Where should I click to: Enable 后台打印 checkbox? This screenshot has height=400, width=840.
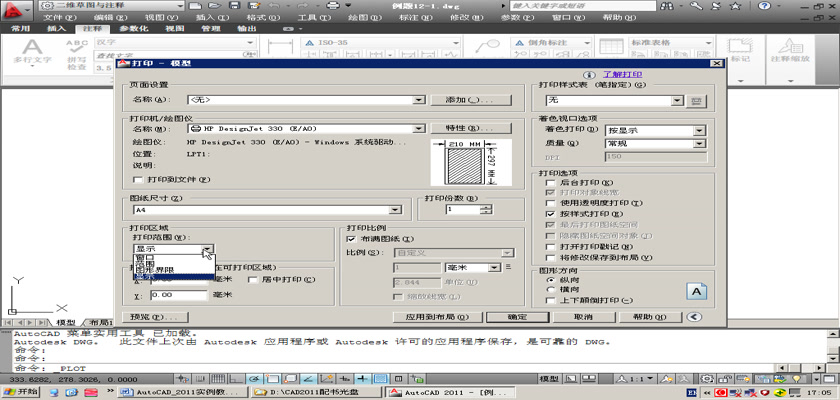coord(550,183)
